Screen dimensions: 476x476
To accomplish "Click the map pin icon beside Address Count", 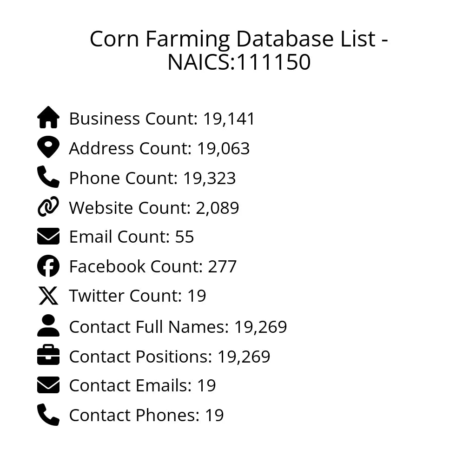I will 48,147.
